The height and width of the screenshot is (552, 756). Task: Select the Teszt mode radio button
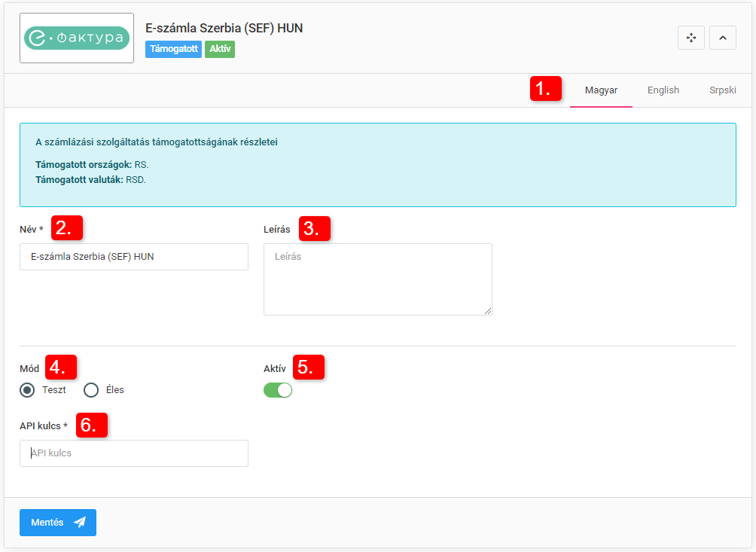pos(28,390)
